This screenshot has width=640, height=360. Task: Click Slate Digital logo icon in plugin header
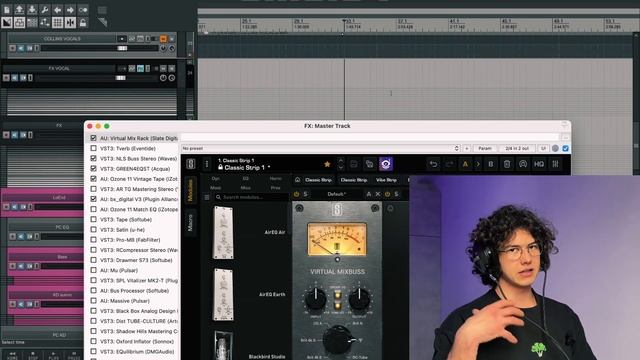click(x=191, y=164)
